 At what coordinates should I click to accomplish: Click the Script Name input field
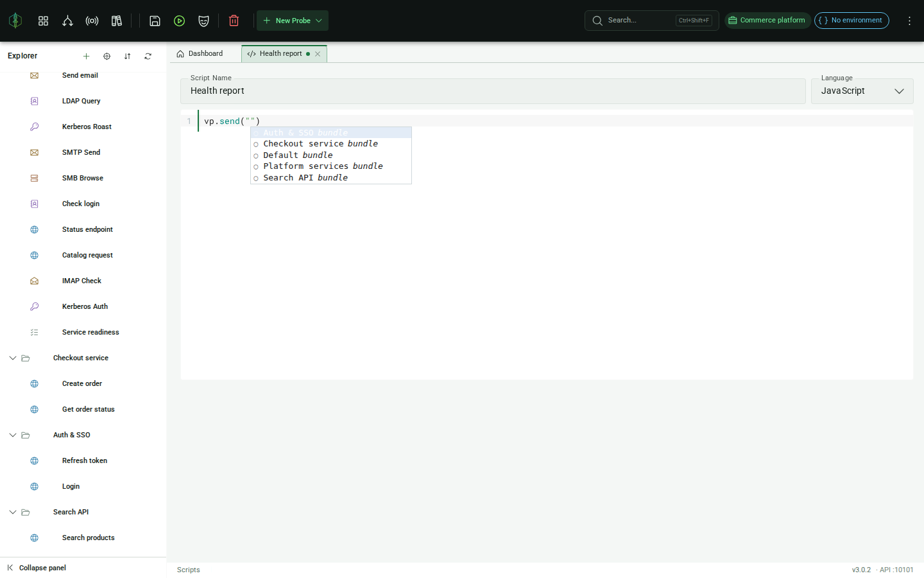493,91
